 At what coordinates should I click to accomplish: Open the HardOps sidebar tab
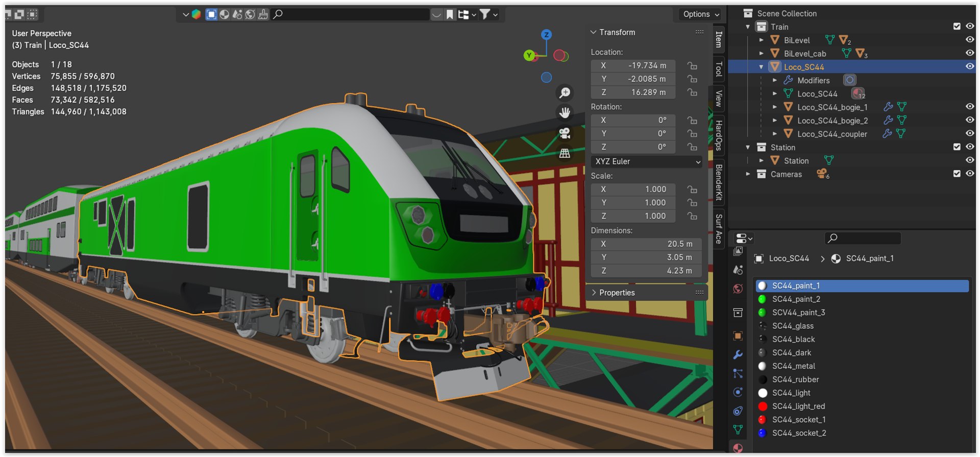coord(719,135)
